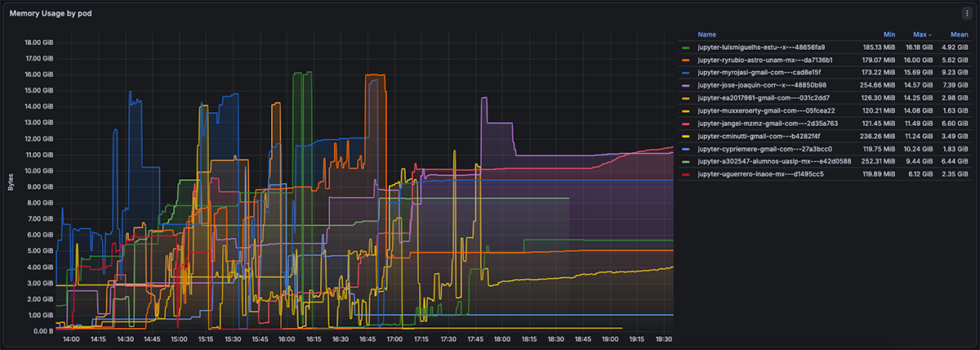Click the Max value 14.57 GiB
The height and width of the screenshot is (350, 980).
point(920,85)
